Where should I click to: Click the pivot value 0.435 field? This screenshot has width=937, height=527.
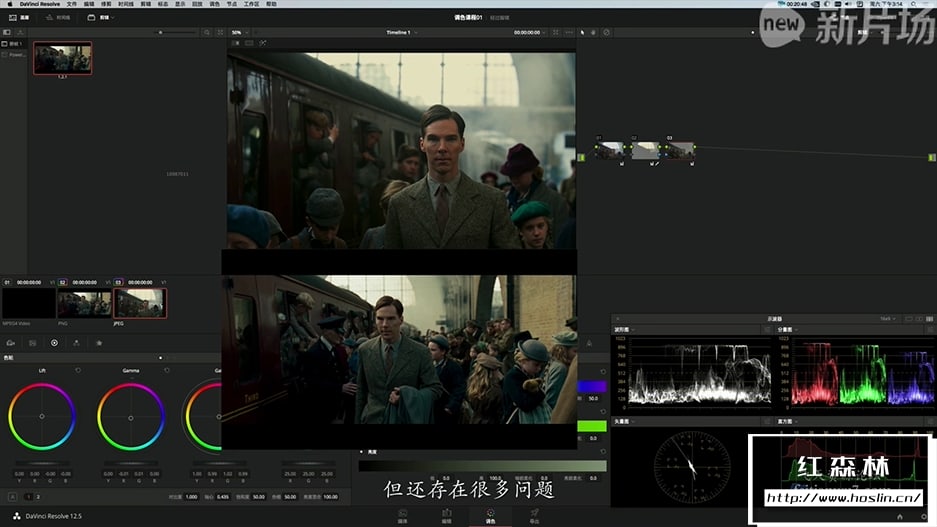pyautogui.click(x=223, y=497)
